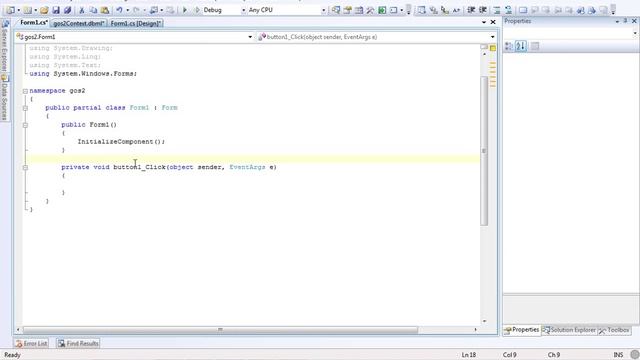Click the InitializeComponent(); line of code
640x360 pixels.
click(121, 142)
